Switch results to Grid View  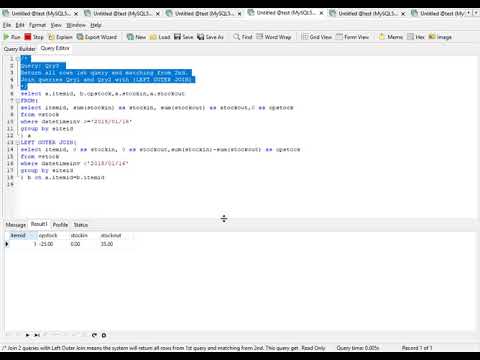point(316,37)
